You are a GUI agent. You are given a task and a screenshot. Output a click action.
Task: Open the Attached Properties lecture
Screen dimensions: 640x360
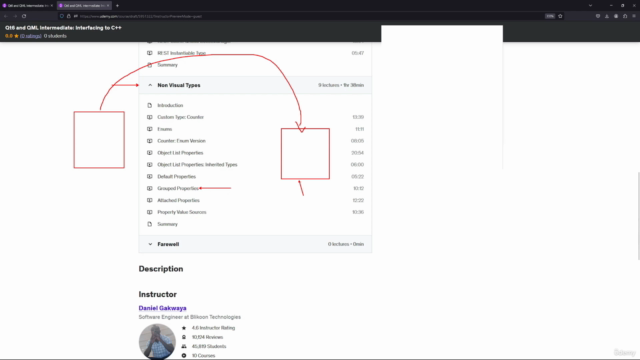click(x=178, y=200)
